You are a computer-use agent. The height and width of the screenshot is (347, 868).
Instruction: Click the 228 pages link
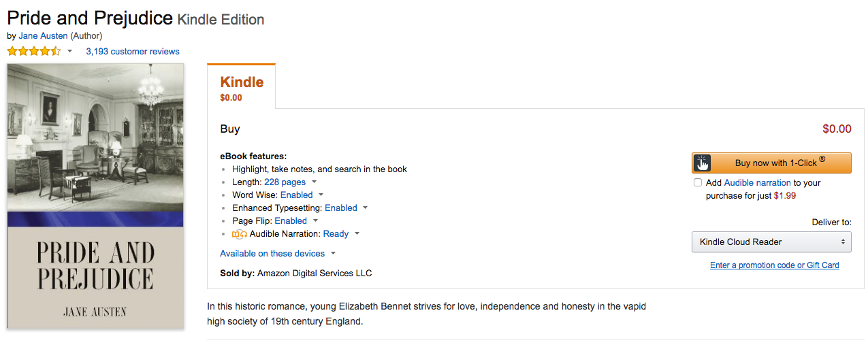(285, 182)
